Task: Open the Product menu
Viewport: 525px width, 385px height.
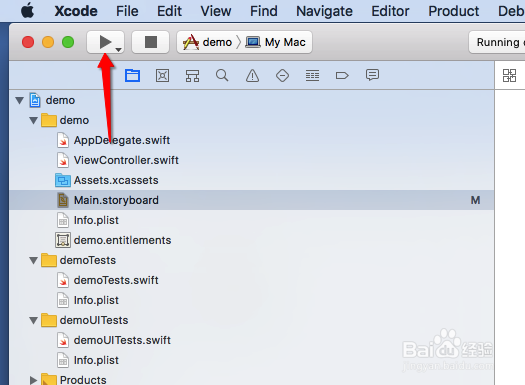Action: tap(454, 11)
